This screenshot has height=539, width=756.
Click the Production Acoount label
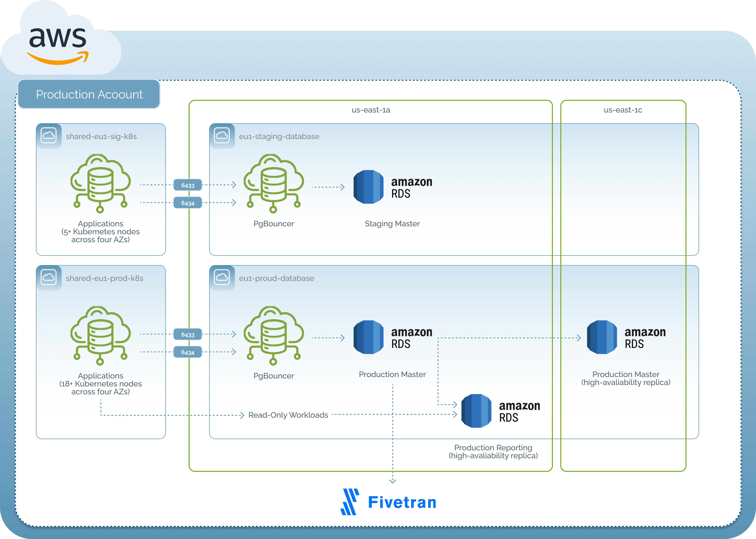89,94
